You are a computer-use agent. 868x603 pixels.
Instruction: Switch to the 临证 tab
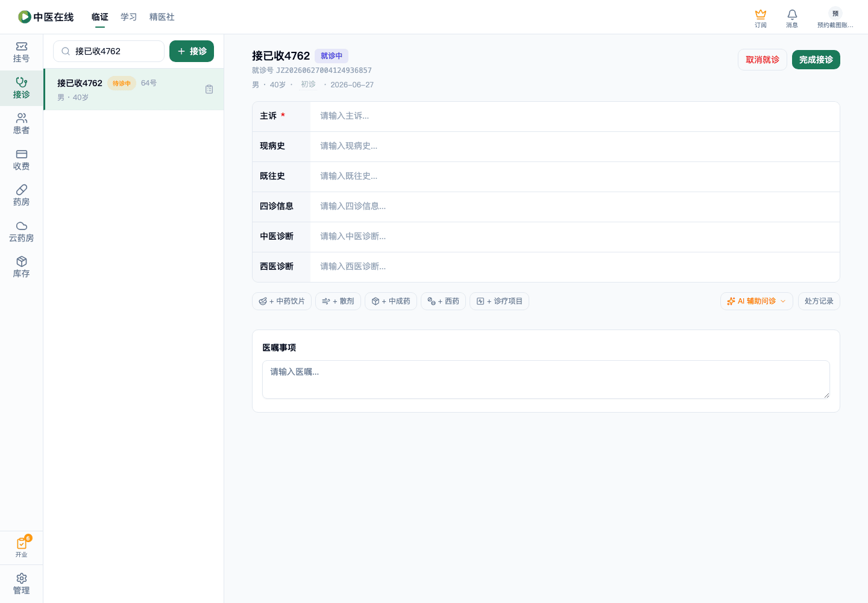(100, 17)
